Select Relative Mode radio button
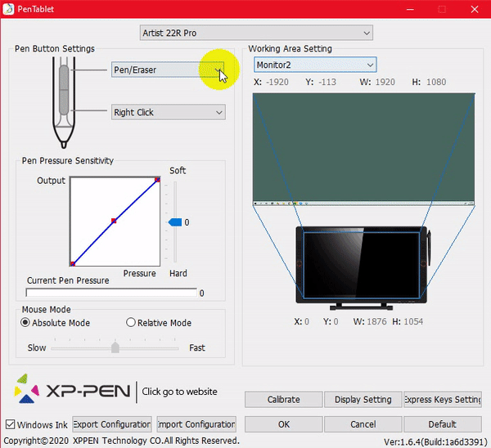 (131, 322)
